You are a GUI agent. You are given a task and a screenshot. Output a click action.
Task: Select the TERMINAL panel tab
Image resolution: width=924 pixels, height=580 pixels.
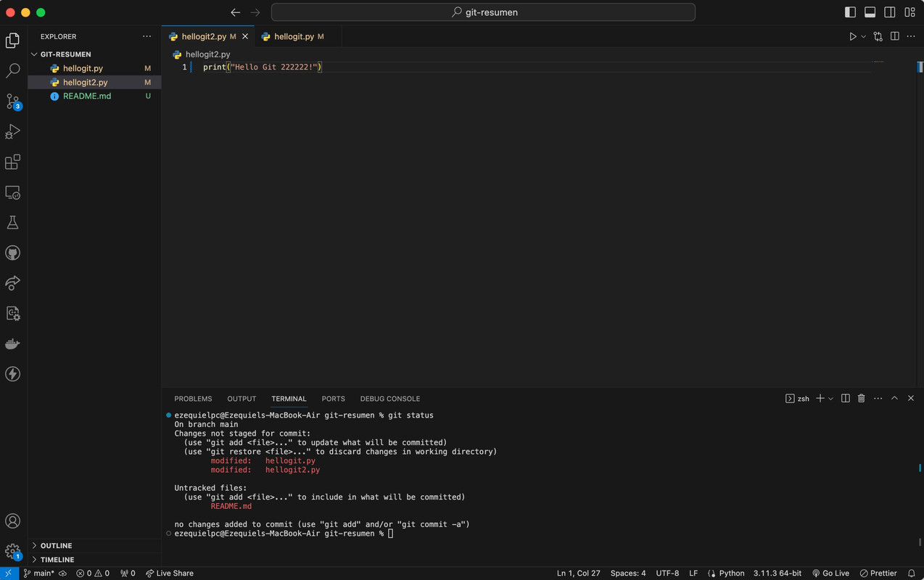[x=289, y=399]
